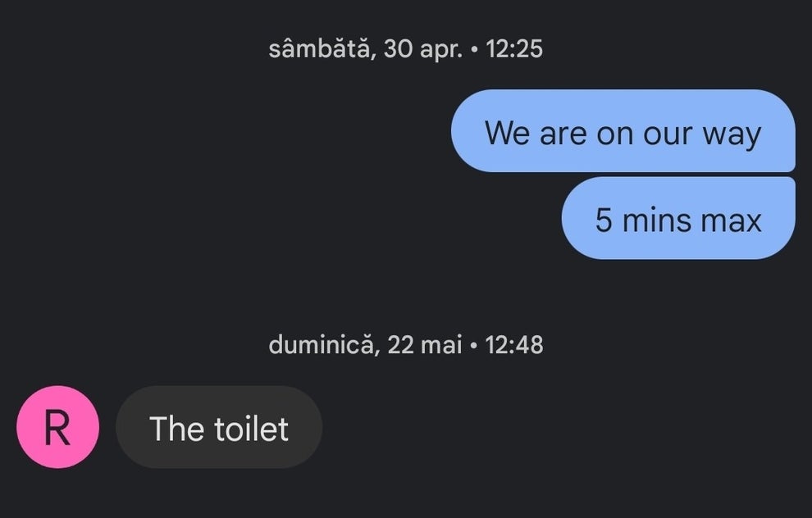The width and height of the screenshot is (812, 518).
Task: Select the newest received message bubble
Action: 219,427
